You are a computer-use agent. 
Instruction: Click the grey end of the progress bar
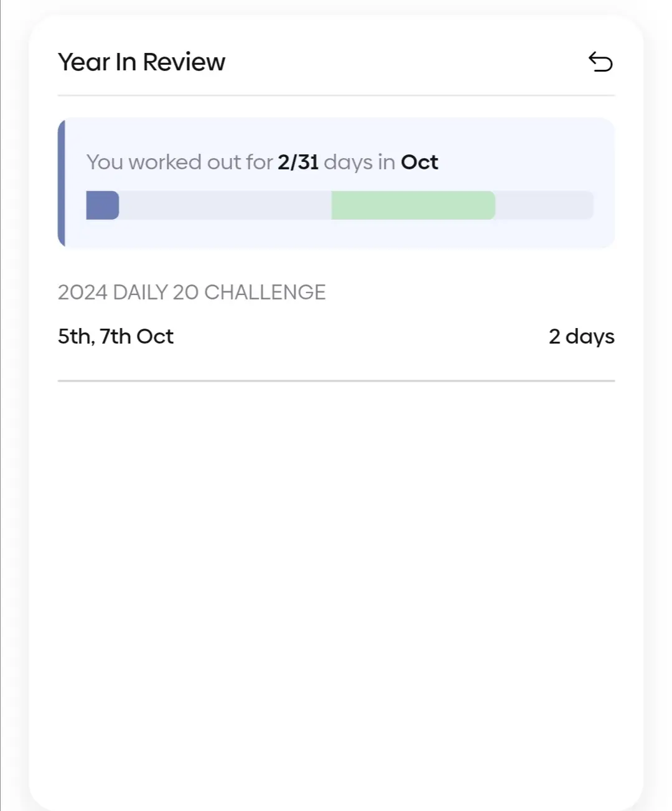pyautogui.click(x=544, y=205)
